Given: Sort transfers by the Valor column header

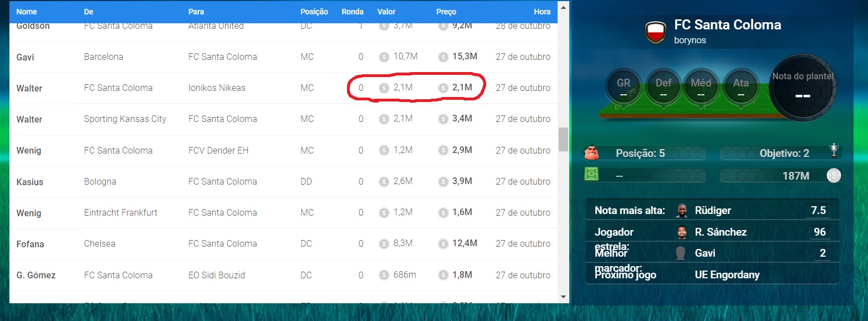Looking at the screenshot, I should (386, 12).
